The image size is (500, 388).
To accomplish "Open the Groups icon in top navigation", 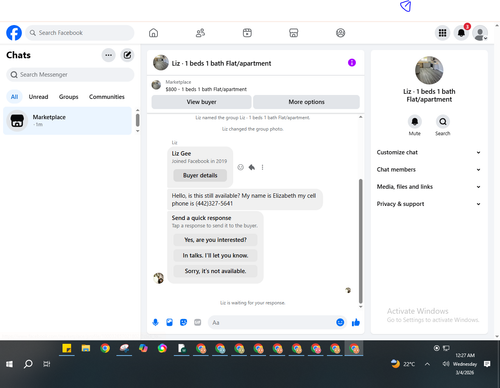I will tap(340, 33).
